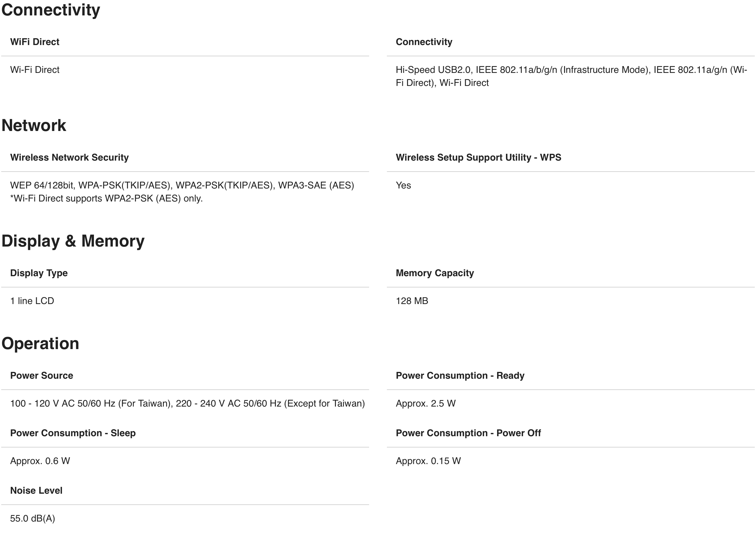Click the Network section heading

point(34,125)
